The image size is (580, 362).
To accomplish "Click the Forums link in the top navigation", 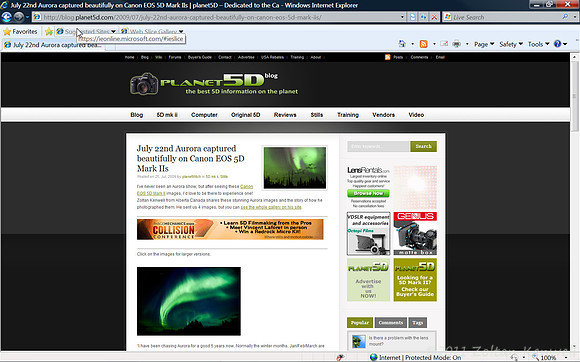I will coord(175,57).
